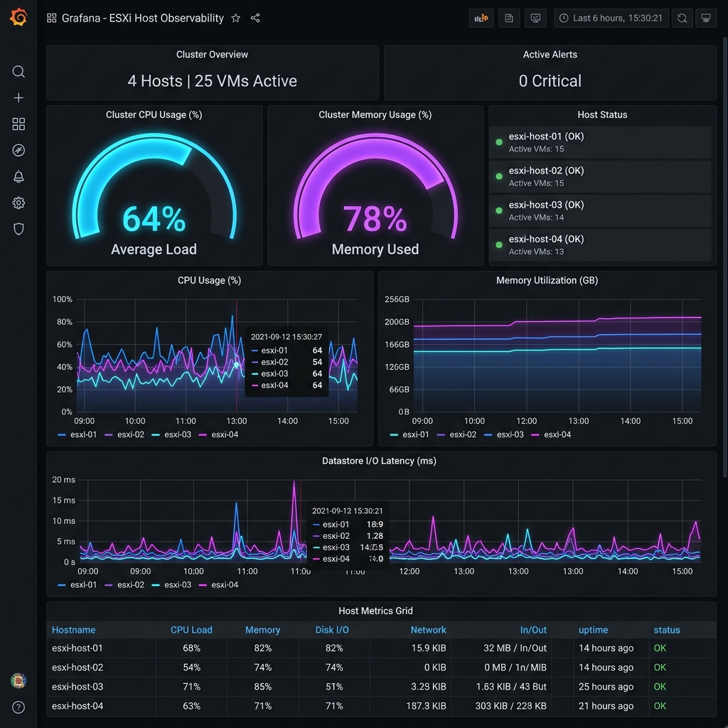Star the ESXi Host Observability dashboard
This screenshot has width=728, height=728.
click(x=235, y=18)
